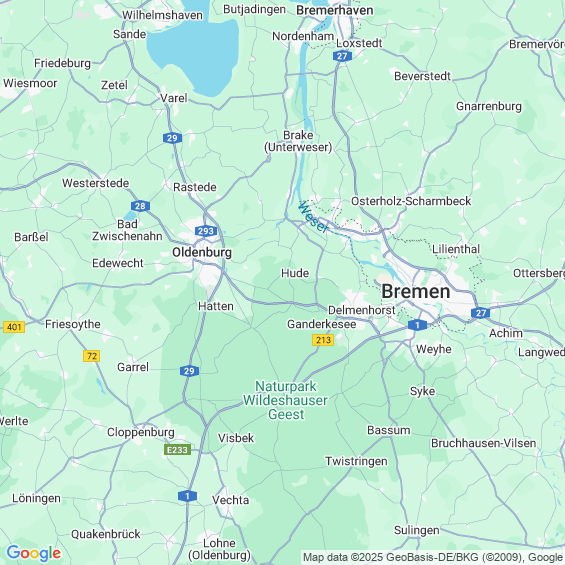Select the green E233 route shield
This screenshot has height=565, width=565.
[x=178, y=450]
